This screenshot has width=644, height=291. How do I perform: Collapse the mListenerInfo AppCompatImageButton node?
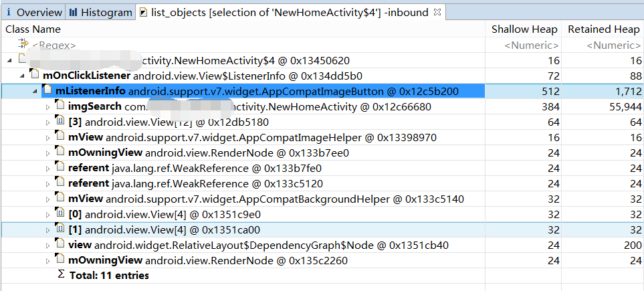click(x=35, y=91)
